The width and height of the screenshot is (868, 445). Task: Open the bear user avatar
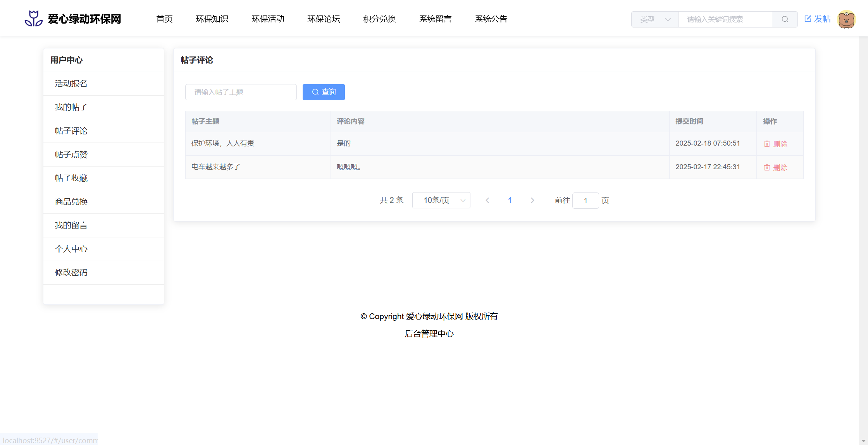[846, 19]
